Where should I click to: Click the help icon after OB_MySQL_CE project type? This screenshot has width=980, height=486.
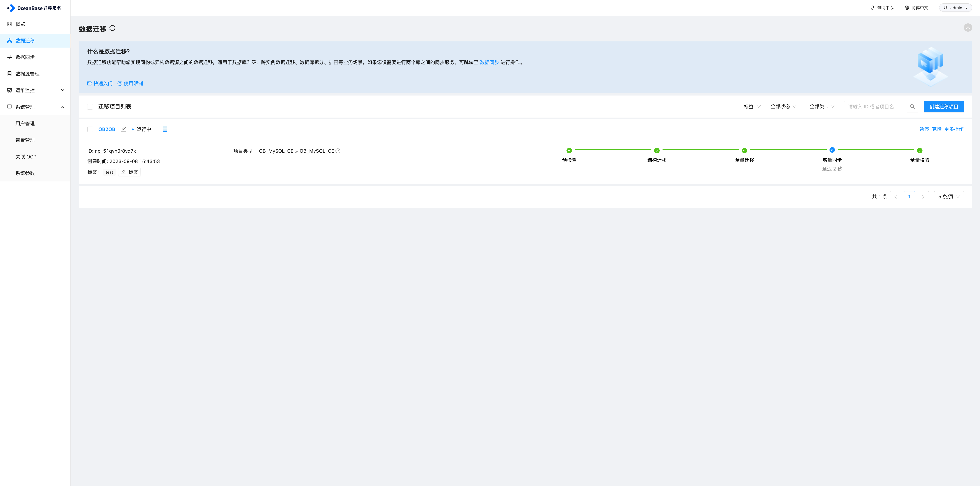click(x=338, y=151)
